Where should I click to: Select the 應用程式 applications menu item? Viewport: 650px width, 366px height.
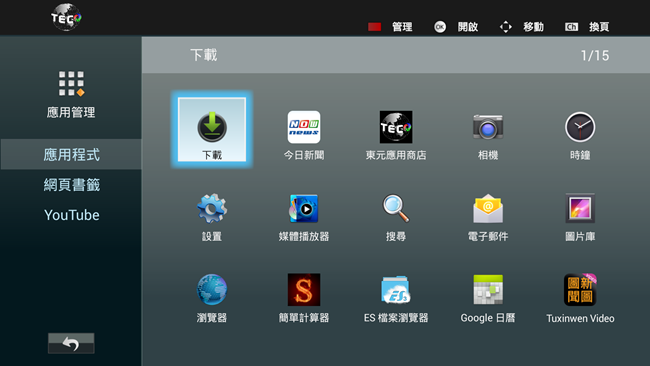(x=71, y=155)
